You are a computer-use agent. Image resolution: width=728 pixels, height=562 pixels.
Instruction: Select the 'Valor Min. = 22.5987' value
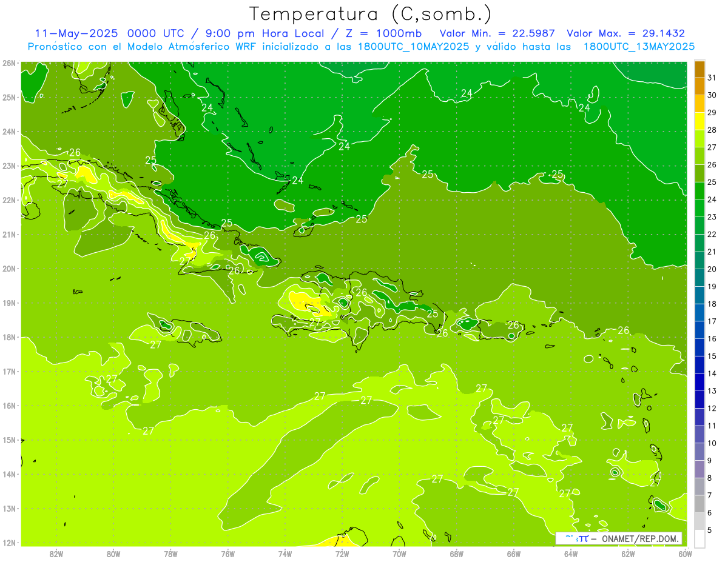click(x=498, y=33)
